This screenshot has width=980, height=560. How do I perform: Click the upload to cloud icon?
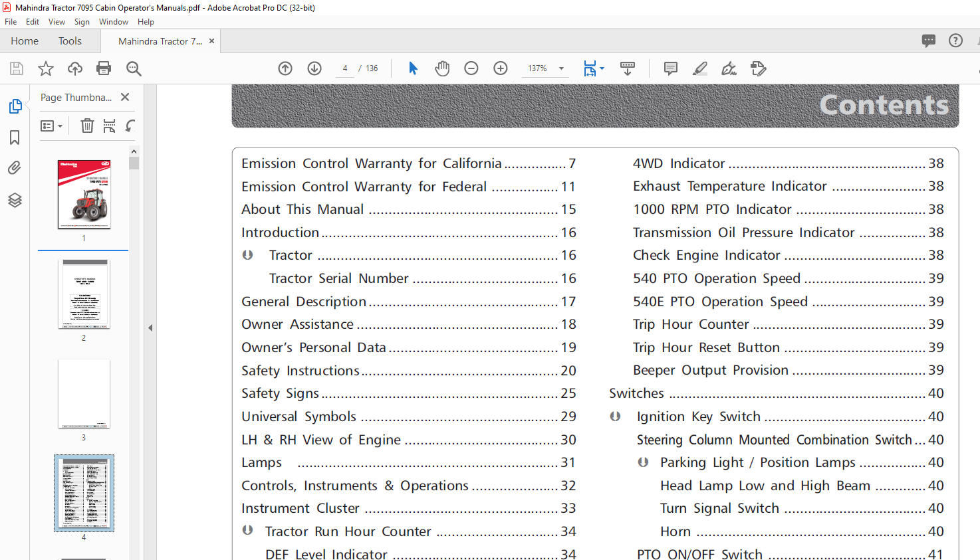point(75,68)
